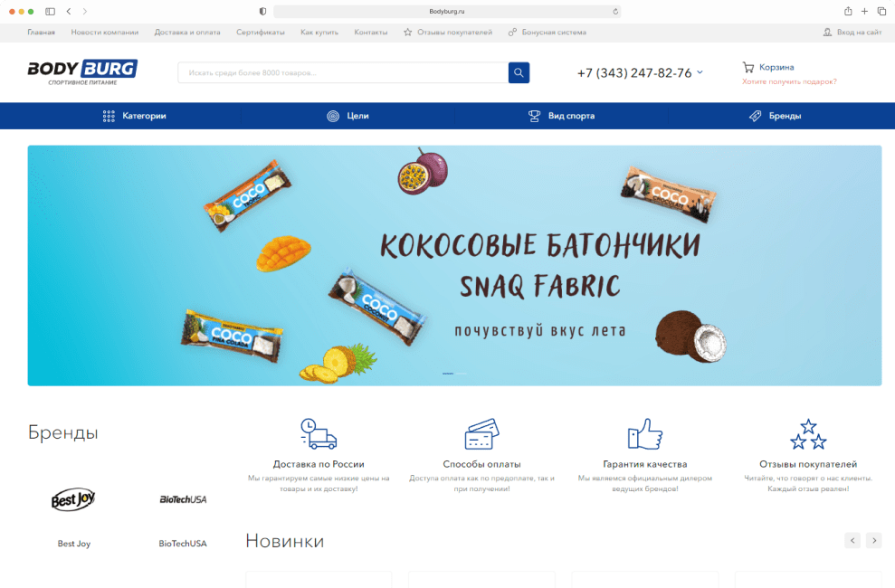The height and width of the screenshot is (588, 895).
Task: Open Сертификаты link
Action: 261,33
